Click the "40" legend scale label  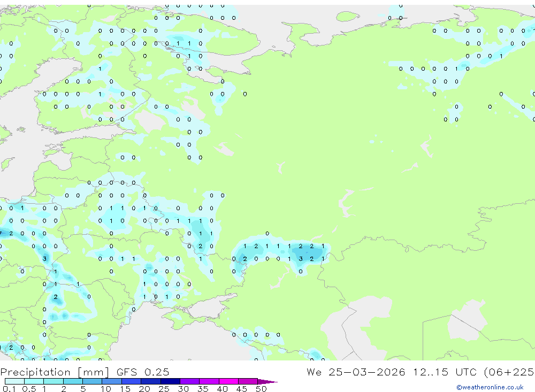222,389
